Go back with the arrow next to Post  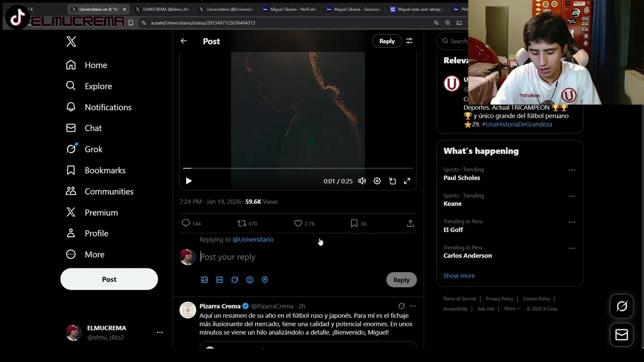(184, 41)
